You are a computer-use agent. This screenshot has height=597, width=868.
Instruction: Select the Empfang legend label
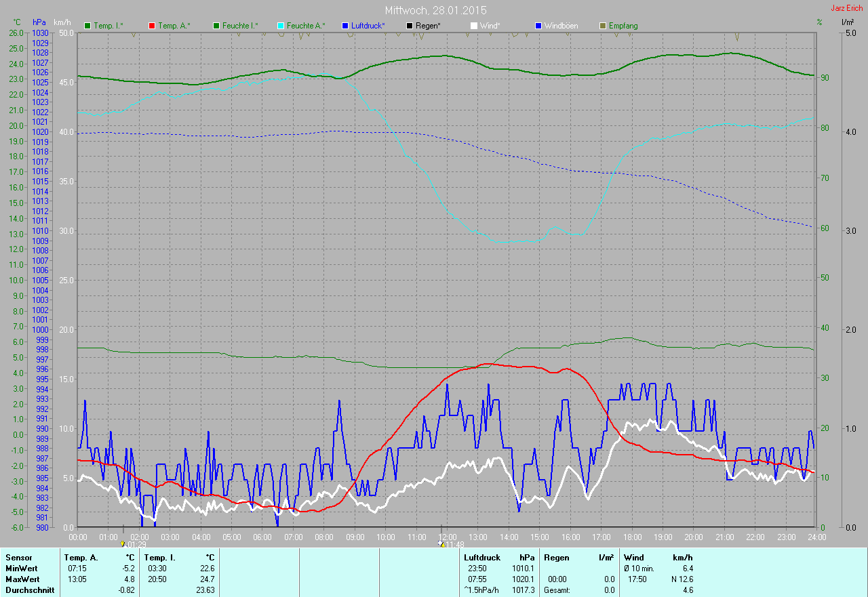tap(623, 26)
